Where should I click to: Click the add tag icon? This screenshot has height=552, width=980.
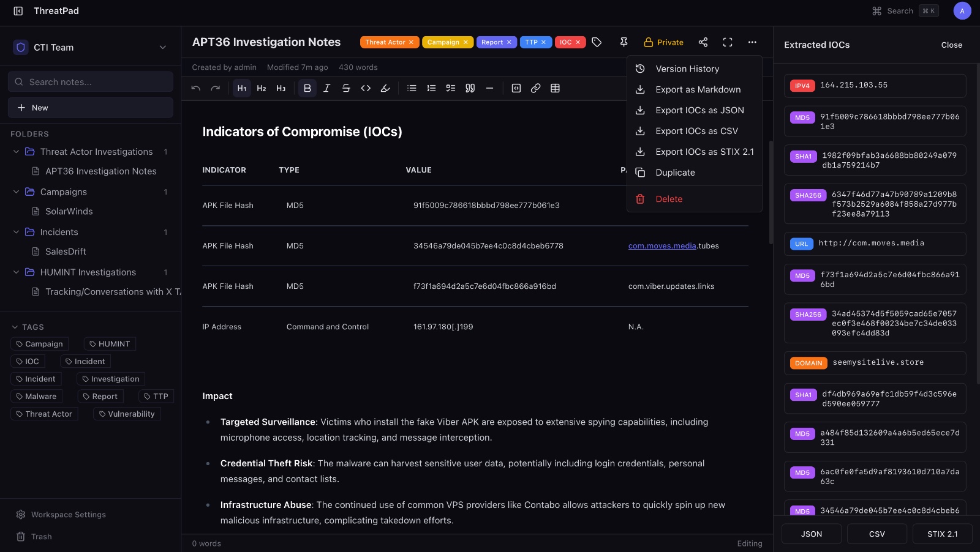click(597, 42)
